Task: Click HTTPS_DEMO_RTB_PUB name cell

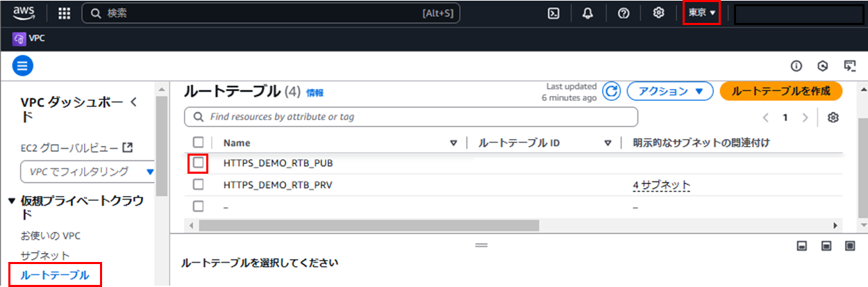Action: click(x=278, y=164)
